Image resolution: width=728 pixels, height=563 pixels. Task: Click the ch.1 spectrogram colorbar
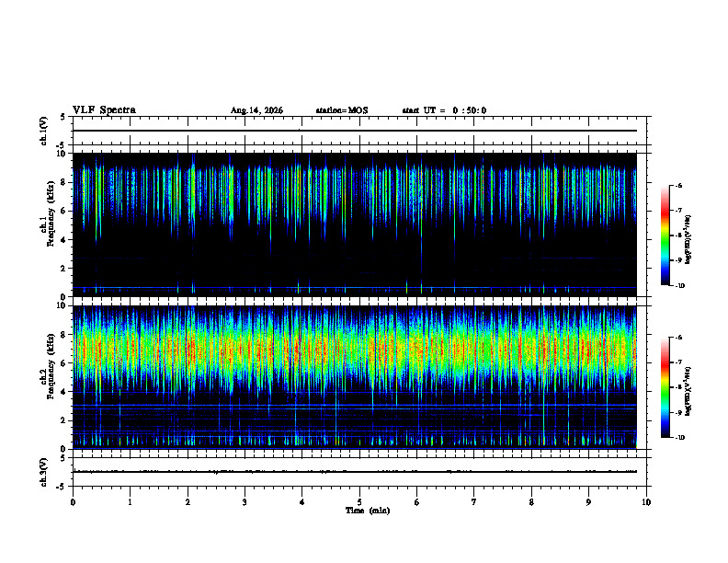pyautogui.click(x=665, y=236)
